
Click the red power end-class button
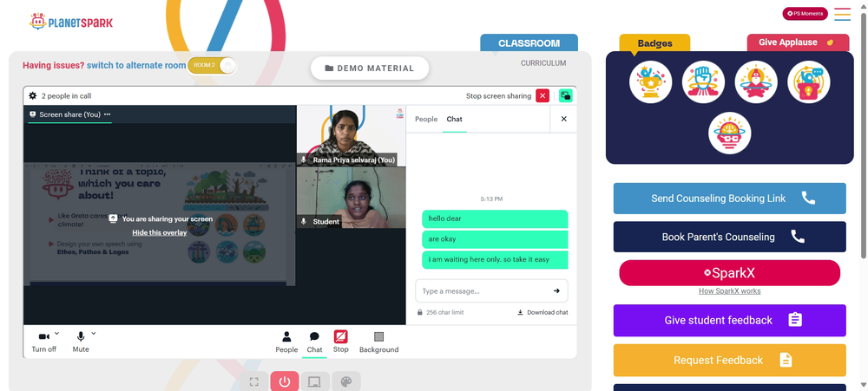pos(285,381)
